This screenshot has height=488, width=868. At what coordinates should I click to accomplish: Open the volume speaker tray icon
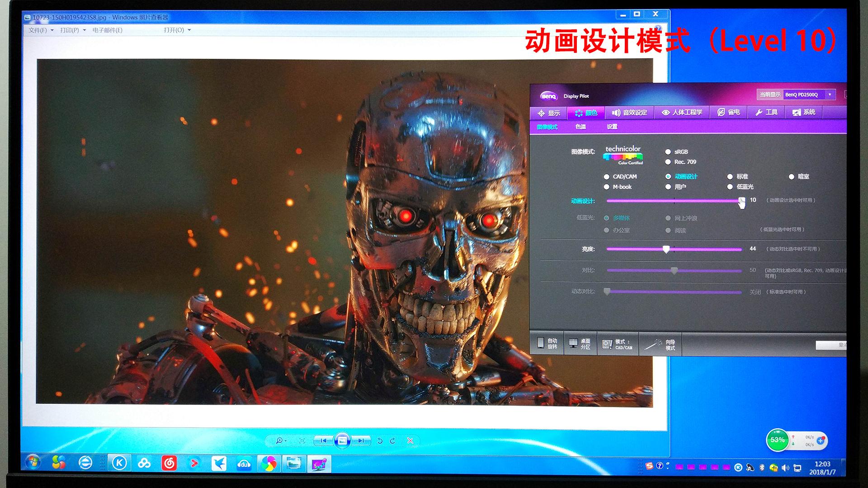[x=785, y=468]
